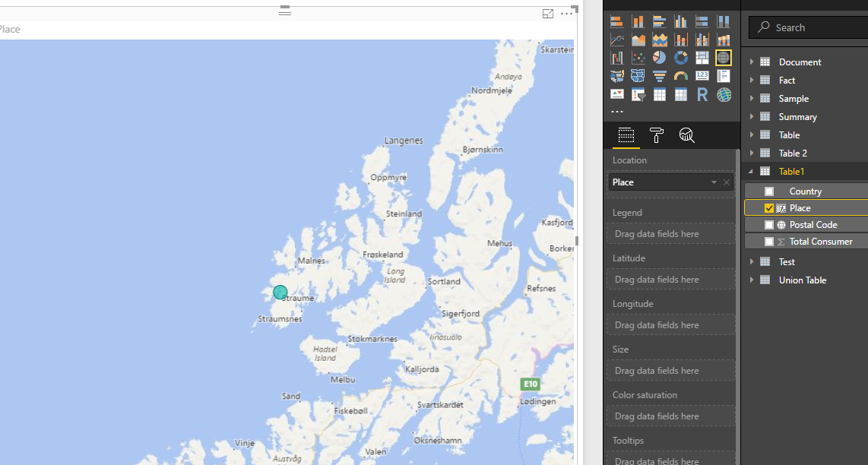Switch to the Analytics tab
This screenshot has width=868, height=465.
click(x=686, y=135)
